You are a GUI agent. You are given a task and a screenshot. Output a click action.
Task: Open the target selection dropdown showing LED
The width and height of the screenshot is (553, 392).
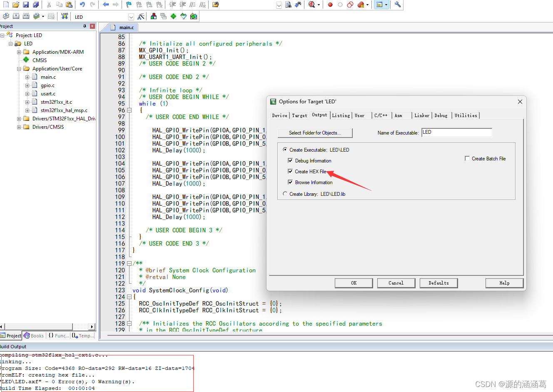tap(131, 17)
